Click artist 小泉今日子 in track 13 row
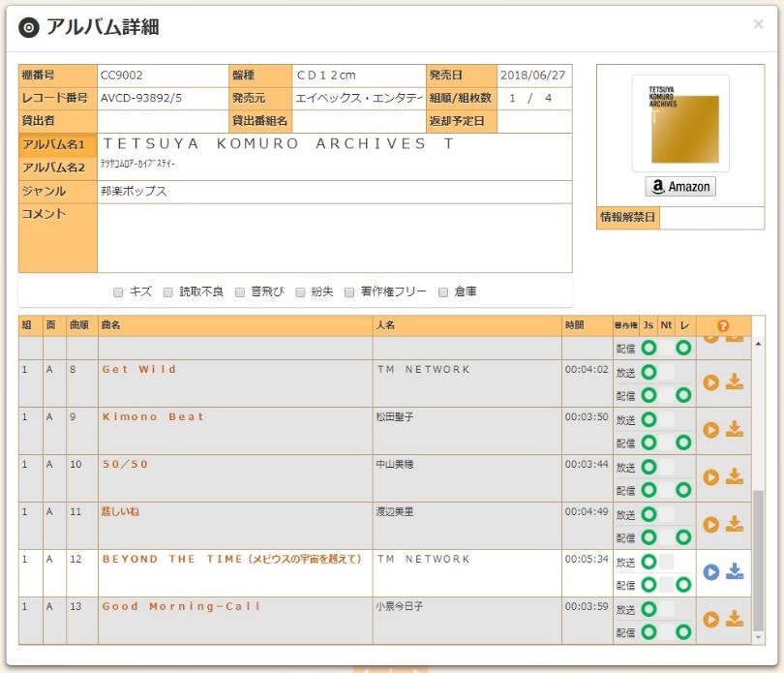Image resolution: width=784 pixels, height=673 pixels. point(399,606)
